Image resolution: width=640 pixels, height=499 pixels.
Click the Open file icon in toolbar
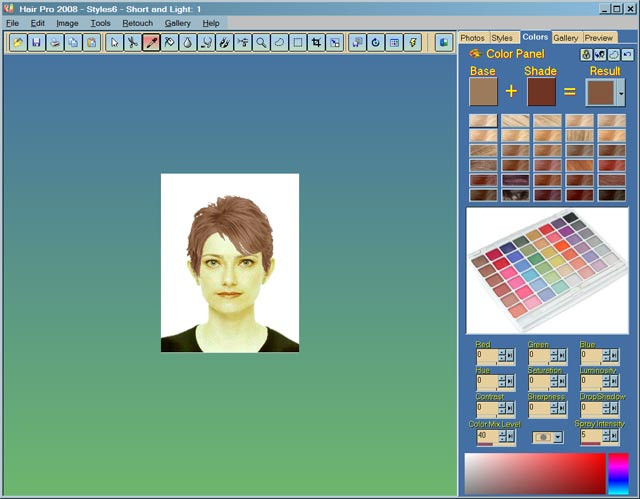coord(18,43)
